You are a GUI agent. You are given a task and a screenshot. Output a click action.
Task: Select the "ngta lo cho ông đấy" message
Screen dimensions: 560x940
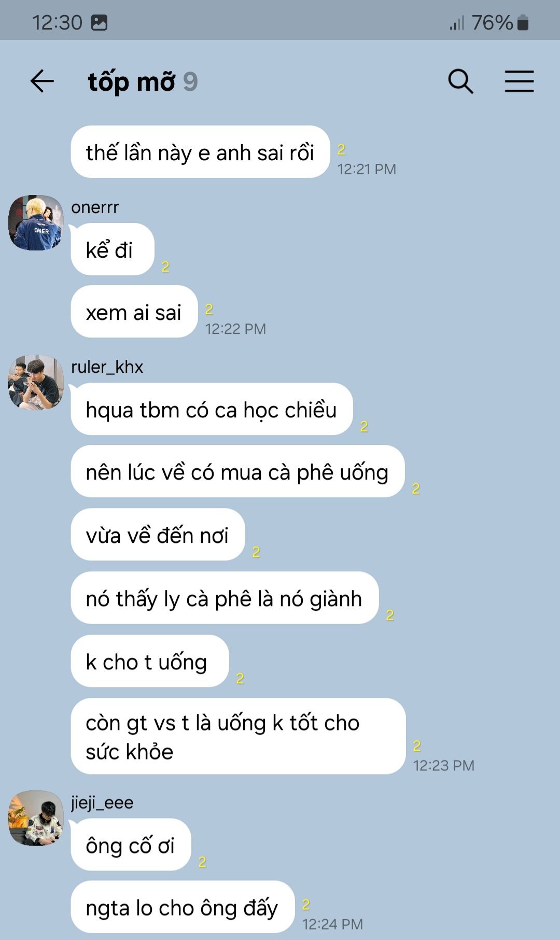click(183, 907)
